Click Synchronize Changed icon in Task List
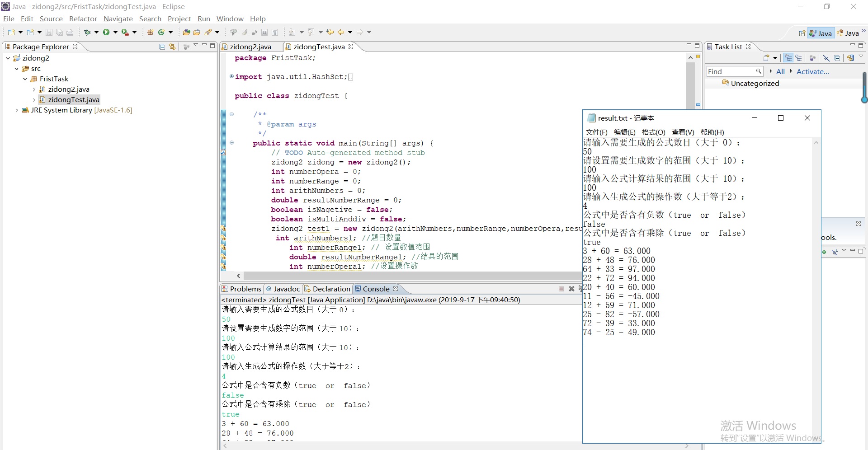The width and height of the screenshot is (868, 450). coord(850,58)
